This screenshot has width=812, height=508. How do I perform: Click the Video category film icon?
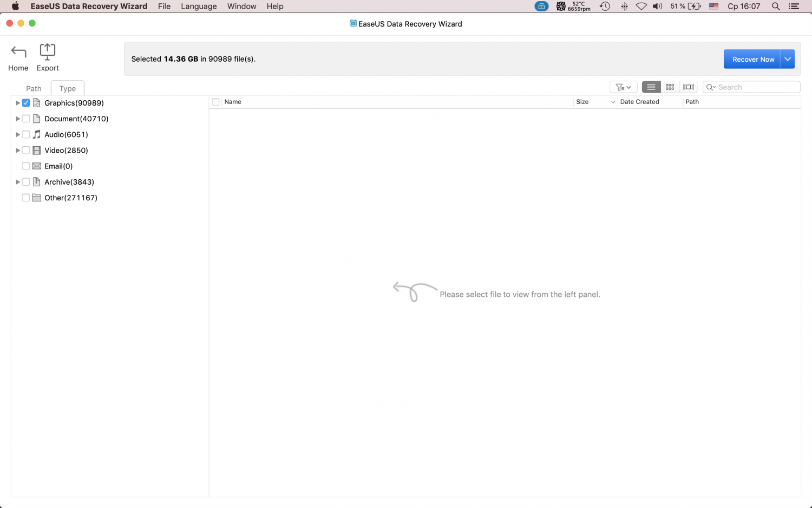click(37, 150)
